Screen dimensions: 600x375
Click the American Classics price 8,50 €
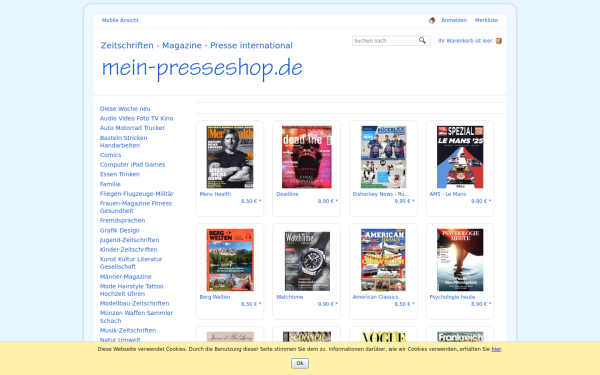(x=404, y=304)
